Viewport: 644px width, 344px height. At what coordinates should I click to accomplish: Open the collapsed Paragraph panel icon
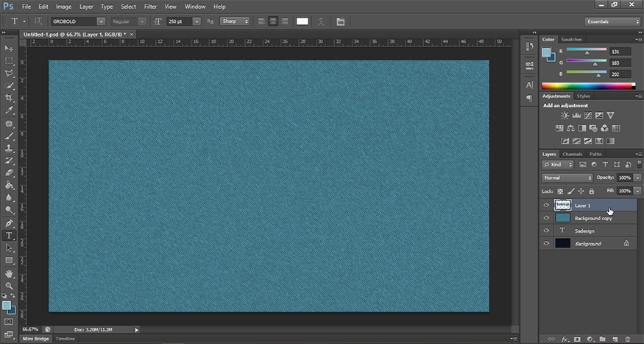click(529, 98)
